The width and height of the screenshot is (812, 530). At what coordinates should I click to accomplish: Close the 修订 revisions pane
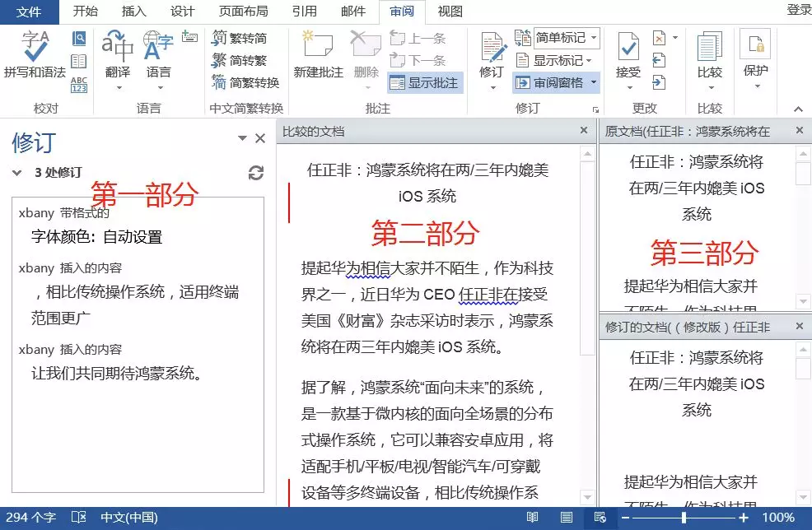(x=260, y=138)
